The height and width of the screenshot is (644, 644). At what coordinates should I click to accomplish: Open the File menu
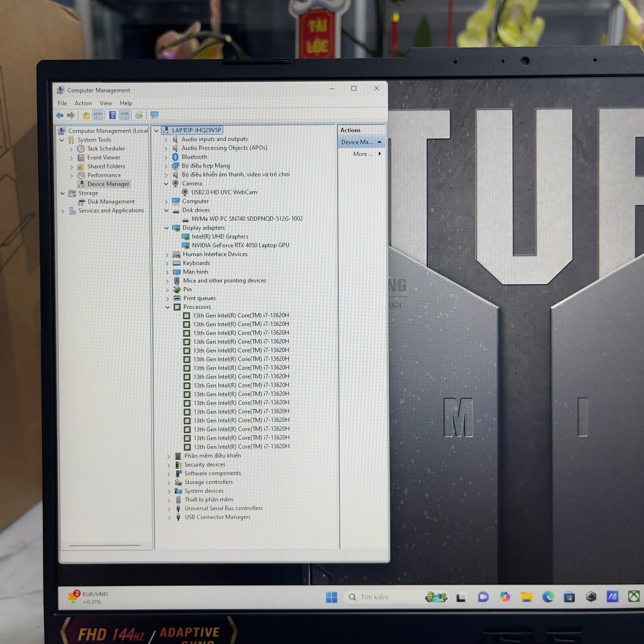coord(62,103)
